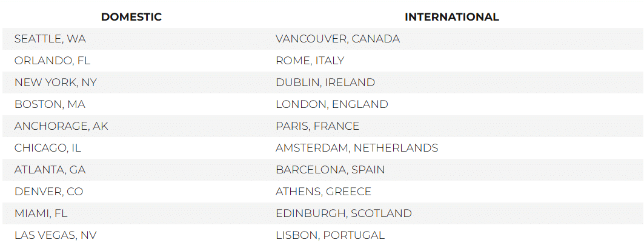Select the CHICAGO, IL entry
This screenshot has width=644, height=251.
48,148
